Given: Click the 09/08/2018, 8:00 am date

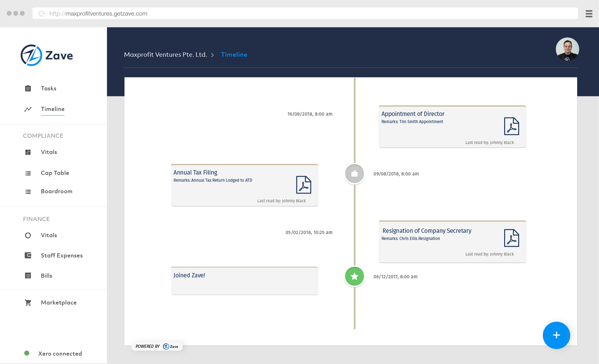Looking at the screenshot, I should tap(396, 174).
